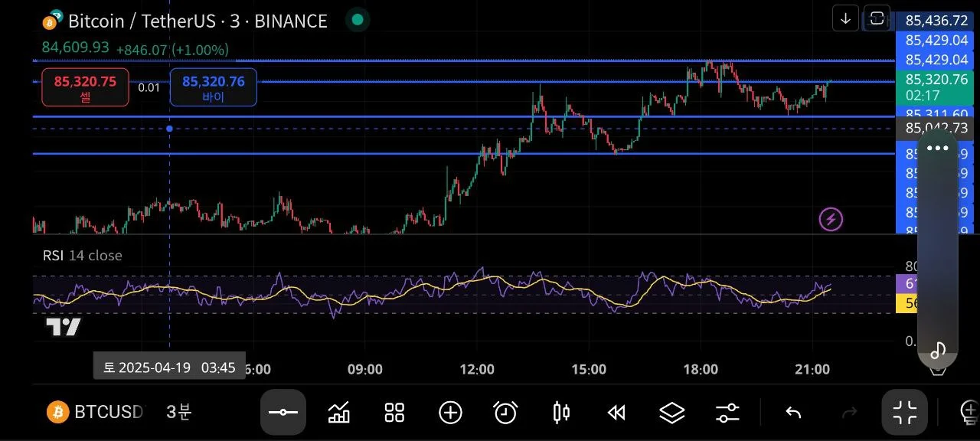Click the 09:00 time axis label
Viewport: 980px width, 441px height.
[x=365, y=369]
